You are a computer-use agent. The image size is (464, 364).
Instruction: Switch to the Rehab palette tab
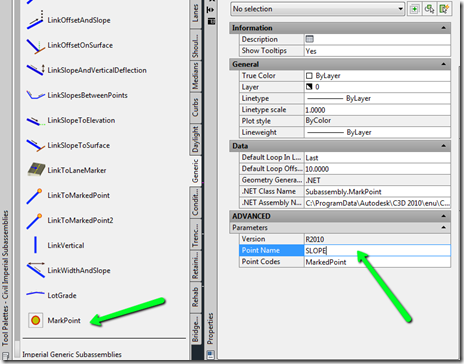[195, 297]
